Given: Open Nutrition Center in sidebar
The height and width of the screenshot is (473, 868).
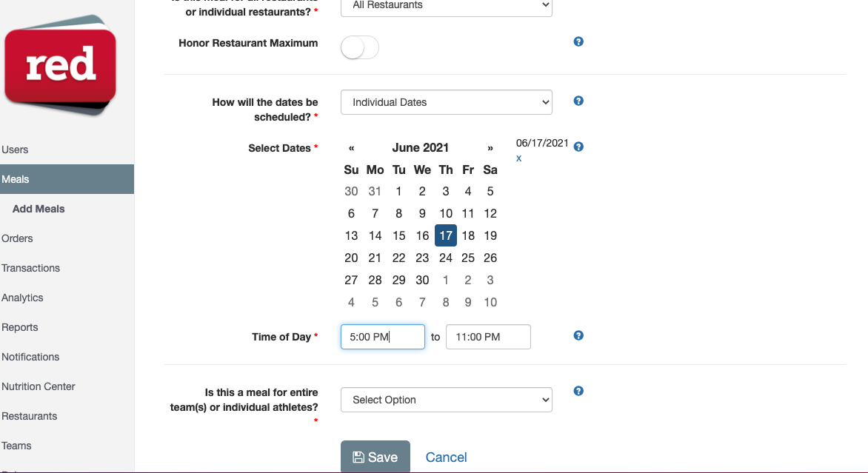Looking at the screenshot, I should click(39, 386).
